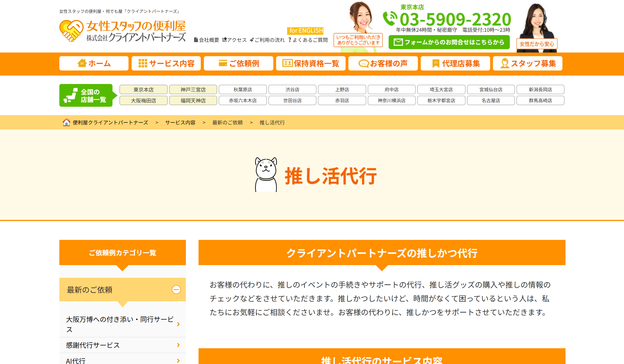The height and width of the screenshot is (364, 624).
Task: Click the grid icon beside サービス内容
Action: coord(143,63)
